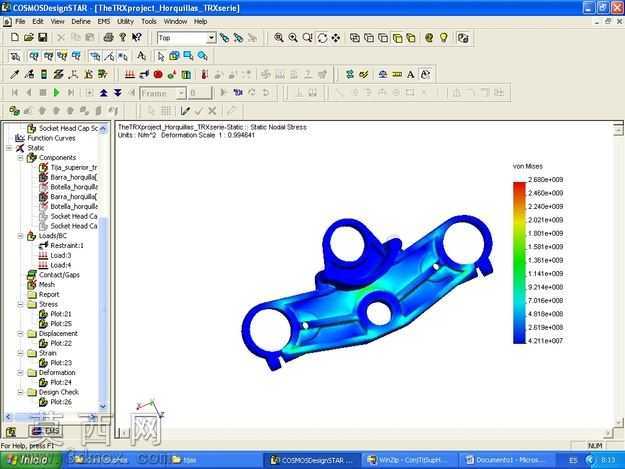Viewport: 625px width, 469px height.
Task: Collapse the Displacement folder node
Action: pyautogui.click(x=20, y=334)
